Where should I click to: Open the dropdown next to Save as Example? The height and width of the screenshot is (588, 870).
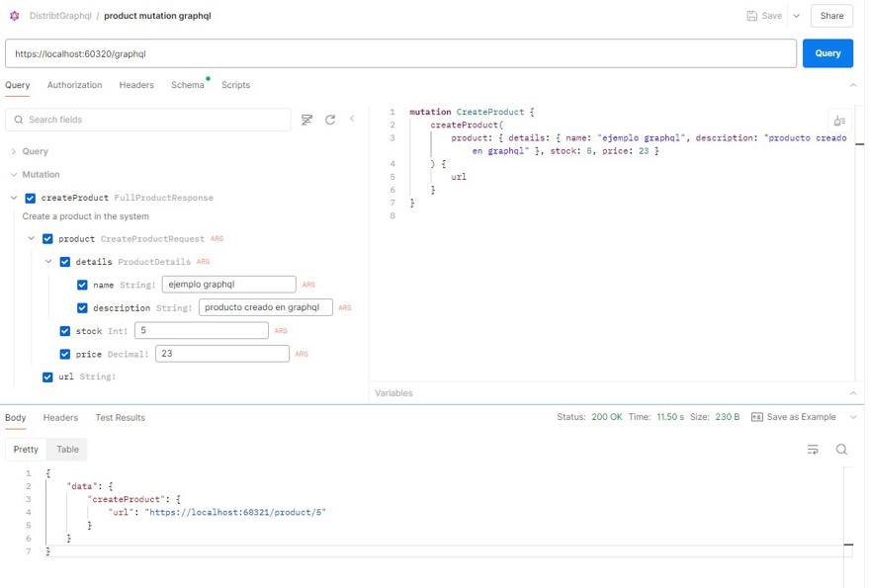(x=853, y=417)
